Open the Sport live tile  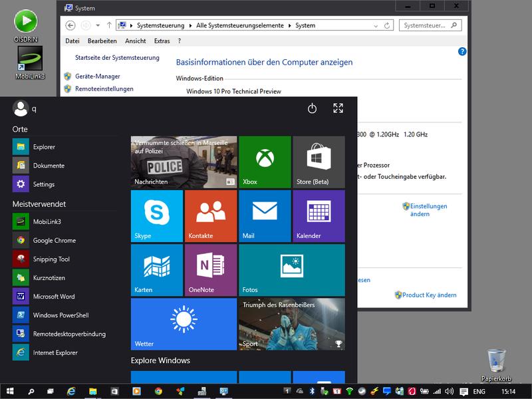(x=292, y=324)
